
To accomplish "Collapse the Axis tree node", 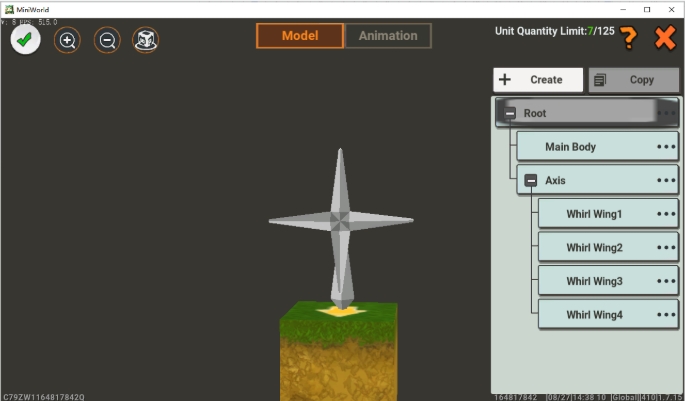I will [531, 181].
